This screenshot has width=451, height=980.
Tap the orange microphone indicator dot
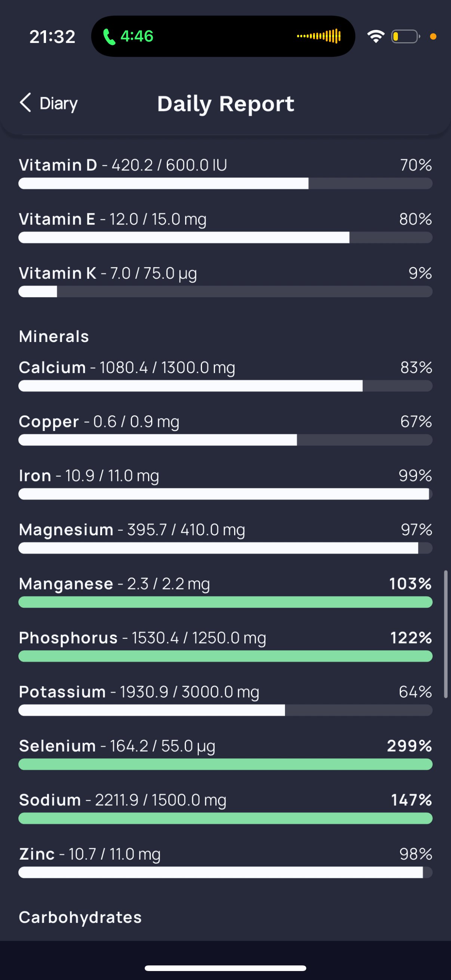coord(433,37)
